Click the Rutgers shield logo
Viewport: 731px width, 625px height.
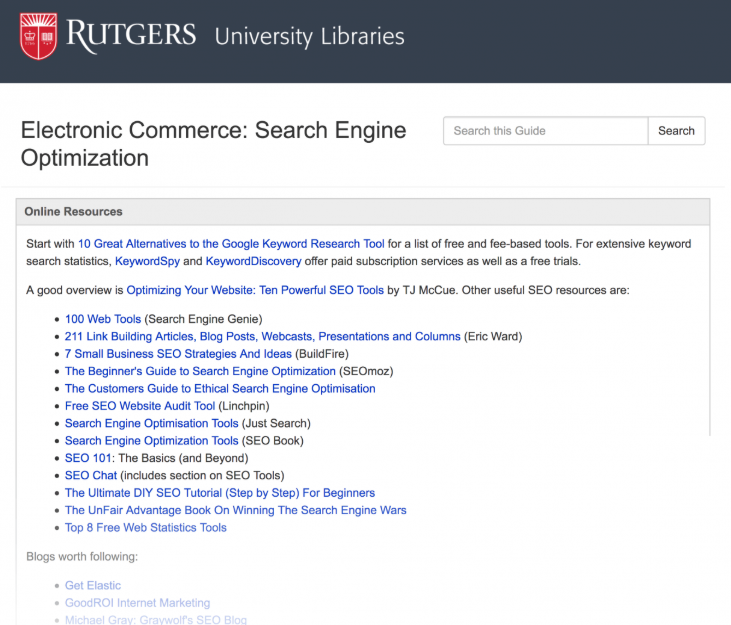pos(38,36)
